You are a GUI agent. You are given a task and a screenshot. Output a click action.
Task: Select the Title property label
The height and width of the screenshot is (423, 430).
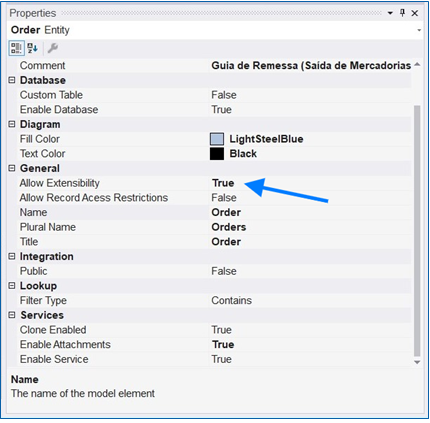coord(29,242)
